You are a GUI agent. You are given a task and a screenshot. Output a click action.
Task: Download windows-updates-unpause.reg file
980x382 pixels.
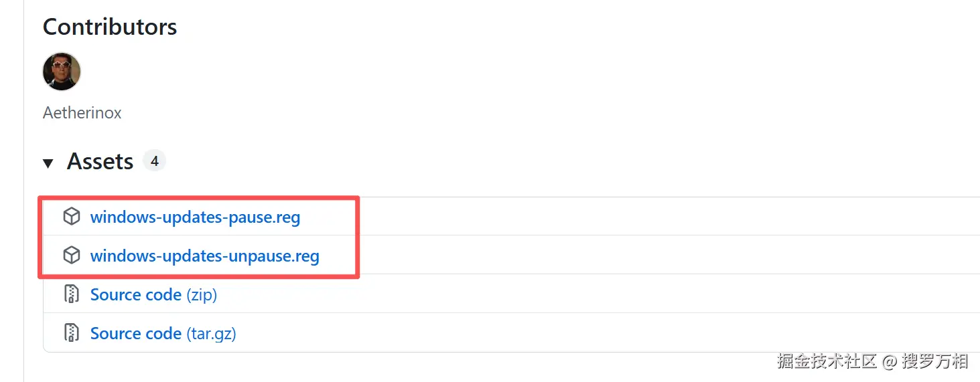coord(204,256)
